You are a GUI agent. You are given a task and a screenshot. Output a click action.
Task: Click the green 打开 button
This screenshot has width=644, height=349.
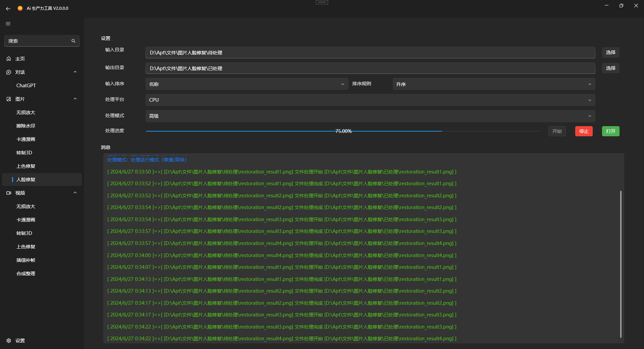(x=611, y=131)
